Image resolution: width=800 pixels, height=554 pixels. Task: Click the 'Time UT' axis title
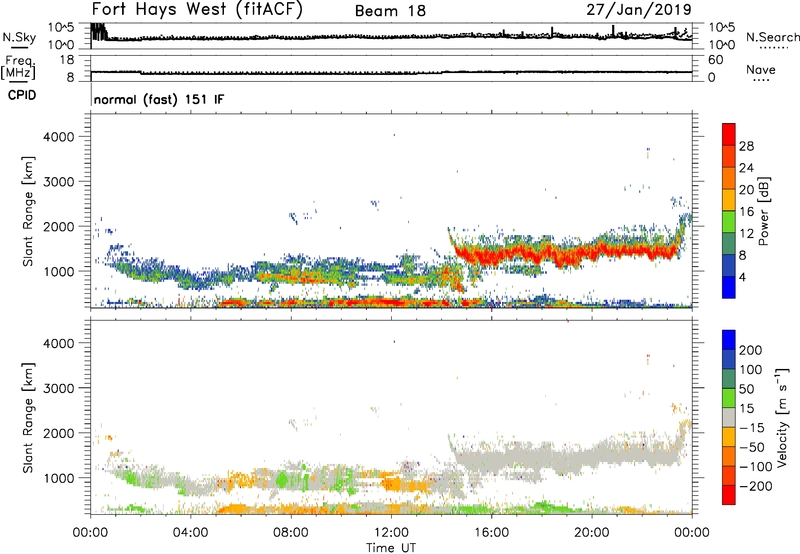[391, 548]
